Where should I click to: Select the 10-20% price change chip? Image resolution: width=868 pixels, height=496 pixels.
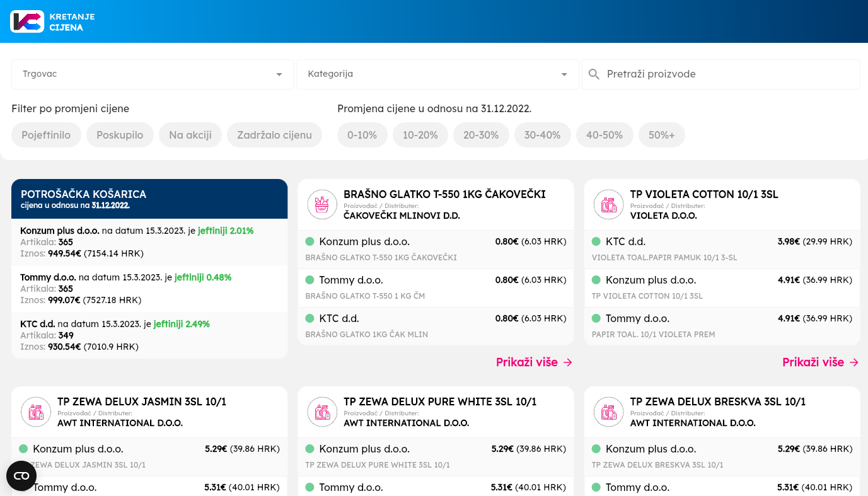coord(420,135)
